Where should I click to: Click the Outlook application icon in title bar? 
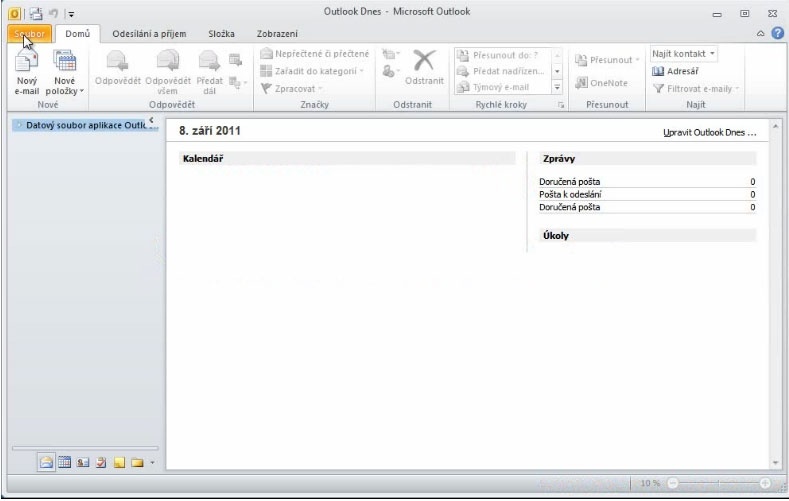pyautogui.click(x=15, y=14)
